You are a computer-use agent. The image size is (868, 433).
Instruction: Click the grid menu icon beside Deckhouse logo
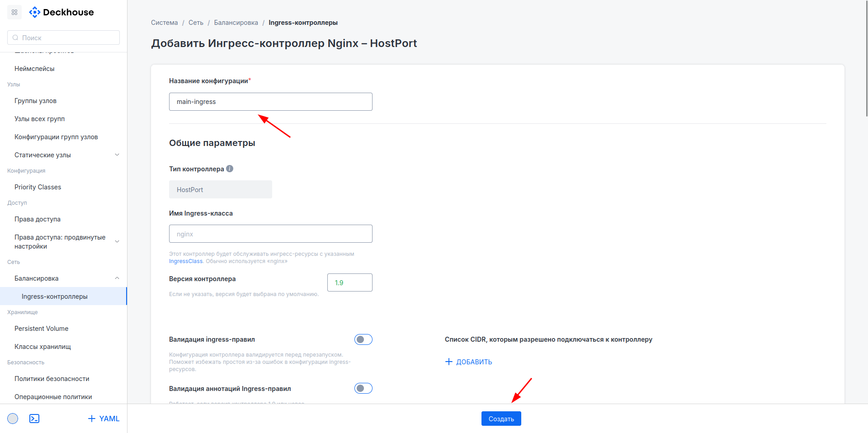pyautogui.click(x=14, y=12)
